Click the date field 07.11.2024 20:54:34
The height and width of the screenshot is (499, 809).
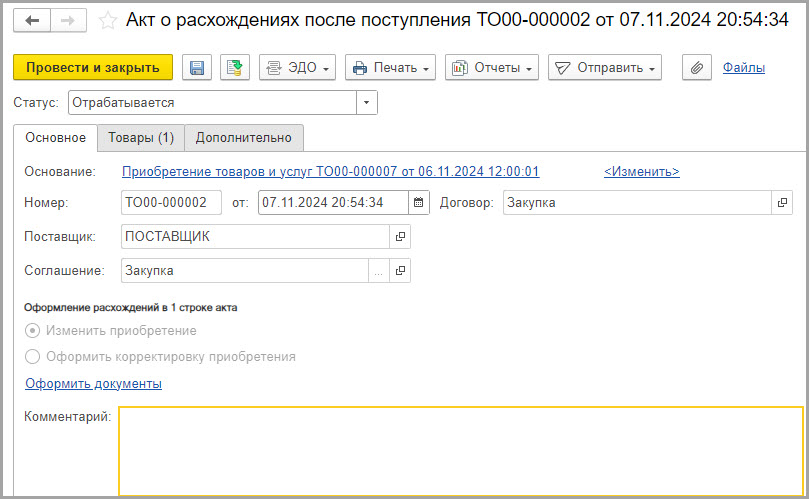[333, 202]
